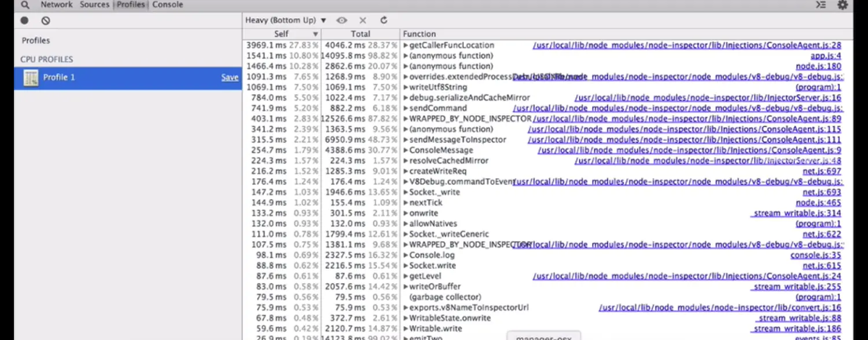Expand the Console.log row
This screenshot has width=868, height=340.
click(x=406, y=255)
